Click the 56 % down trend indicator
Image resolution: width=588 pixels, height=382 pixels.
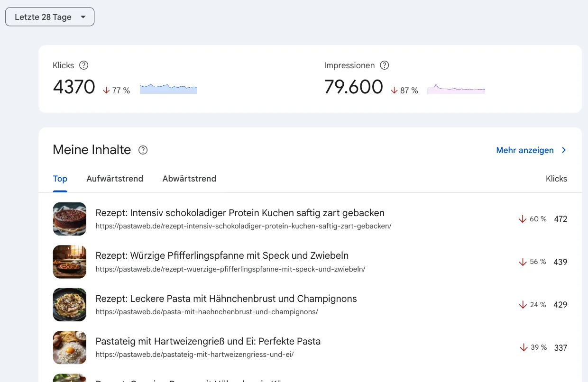click(x=533, y=262)
